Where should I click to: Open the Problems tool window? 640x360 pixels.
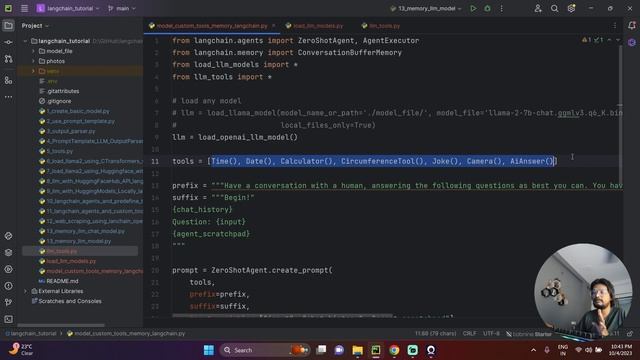coord(8,286)
